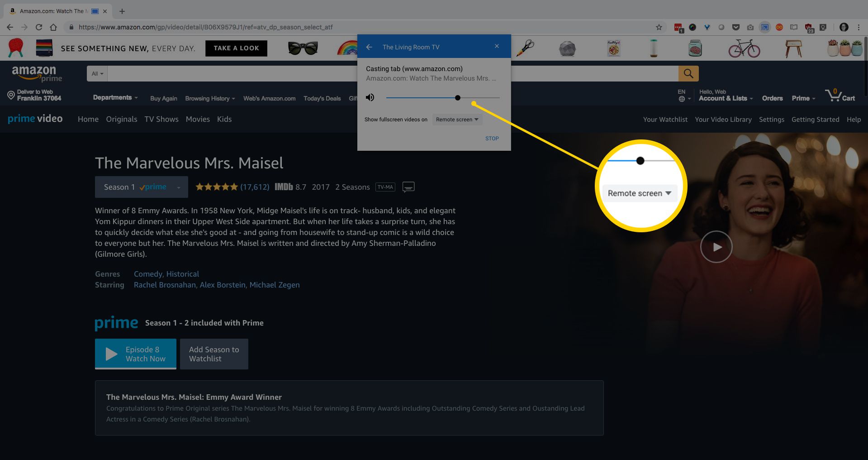Screen dimensions: 868x460
Task: Change the Deliver to Web Franklin 37064 location
Action: click(34, 95)
